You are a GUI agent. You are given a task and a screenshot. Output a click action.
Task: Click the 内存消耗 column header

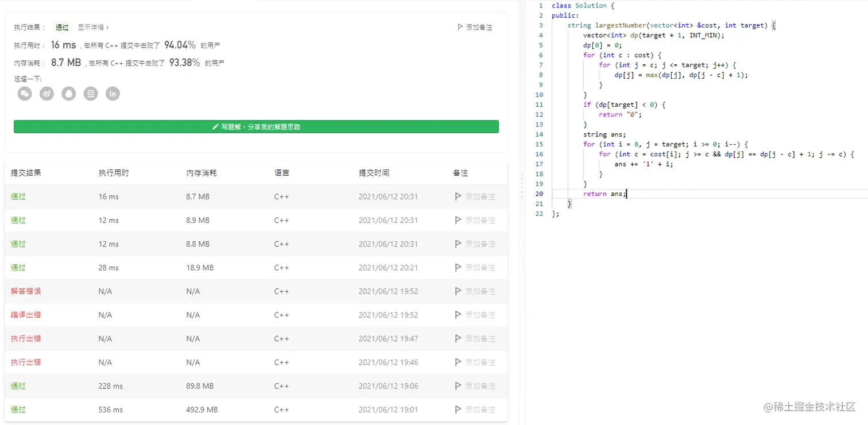tap(201, 172)
